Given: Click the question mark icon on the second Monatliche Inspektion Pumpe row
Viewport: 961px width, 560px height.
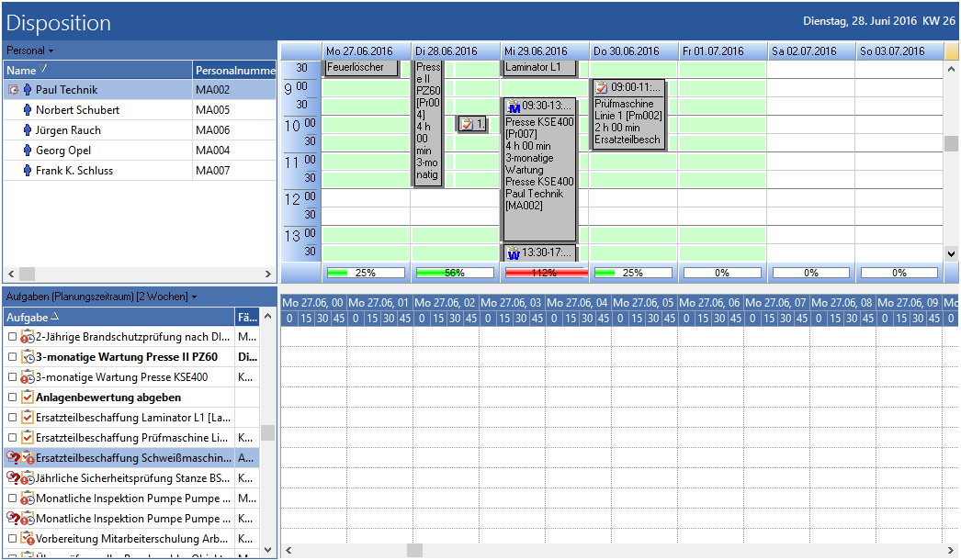Looking at the screenshot, I should [x=13, y=519].
